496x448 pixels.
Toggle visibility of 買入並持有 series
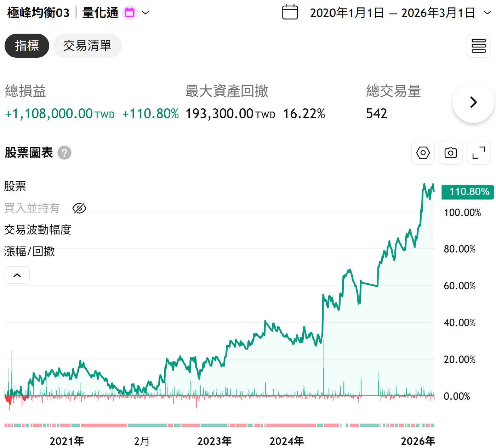[x=79, y=208]
